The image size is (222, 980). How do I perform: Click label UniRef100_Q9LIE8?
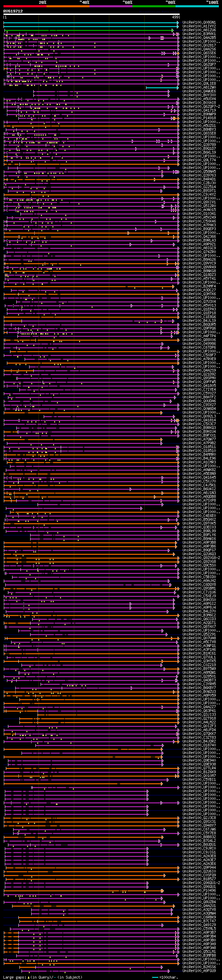coord(199,84)
